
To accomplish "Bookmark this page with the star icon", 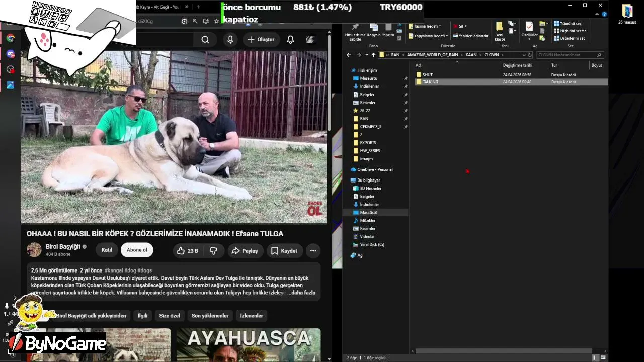I will pos(217,21).
